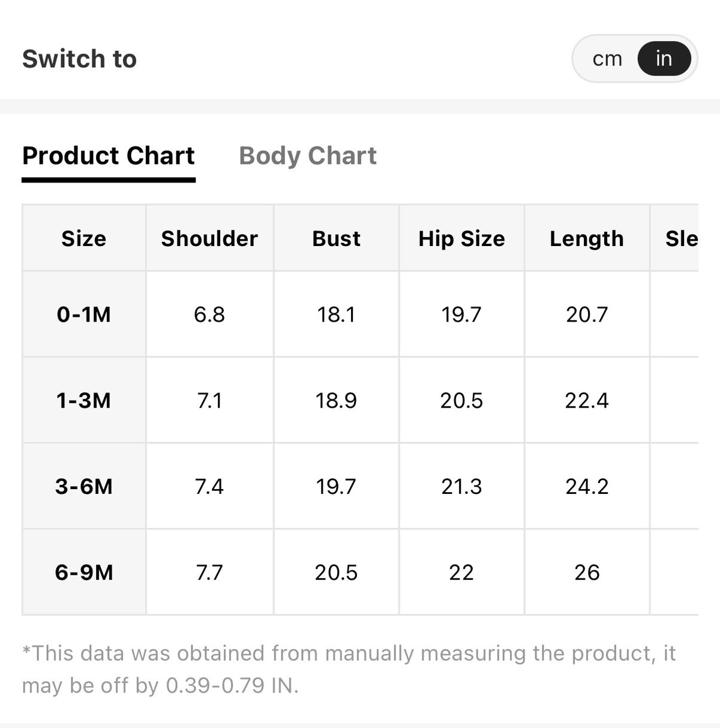720x728 pixels.
Task: Click the 18.9 bust value cell
Action: [337, 400]
